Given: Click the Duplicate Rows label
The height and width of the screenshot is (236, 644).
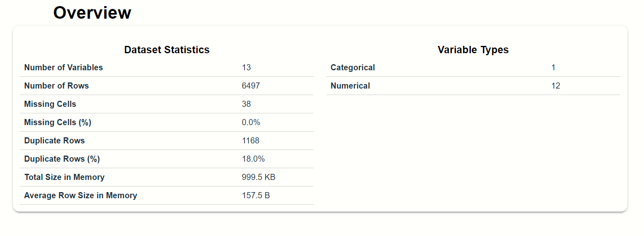Looking at the screenshot, I should (54, 141).
